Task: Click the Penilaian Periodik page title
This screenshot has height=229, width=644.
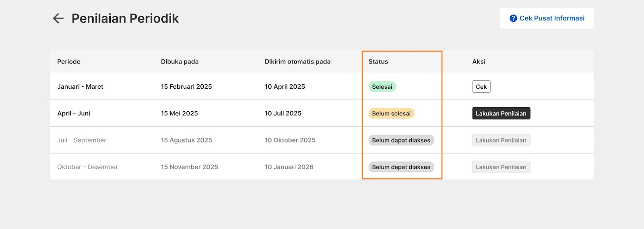Action: (x=125, y=18)
